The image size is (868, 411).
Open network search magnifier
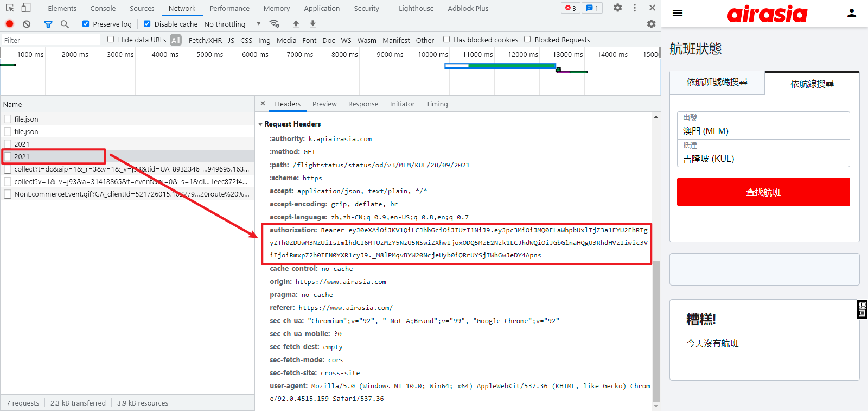tap(65, 24)
